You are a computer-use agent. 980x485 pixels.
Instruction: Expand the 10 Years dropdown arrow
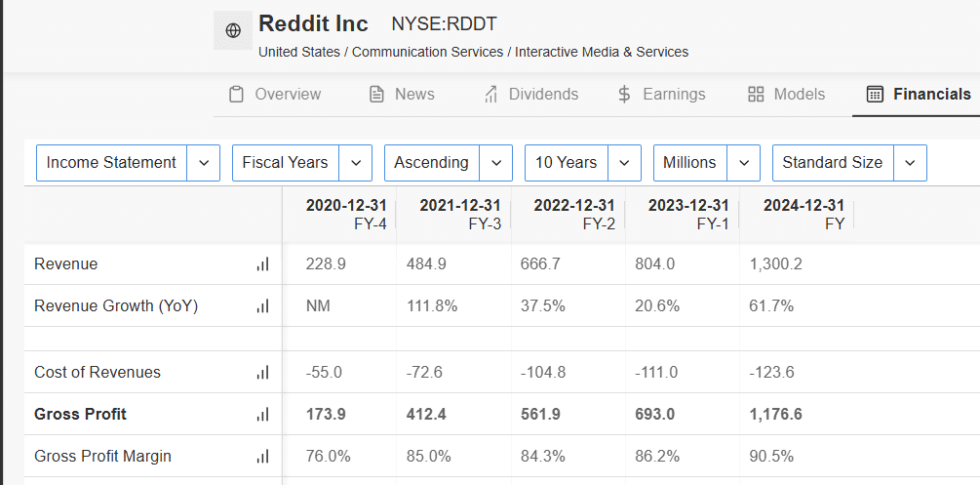(x=625, y=163)
